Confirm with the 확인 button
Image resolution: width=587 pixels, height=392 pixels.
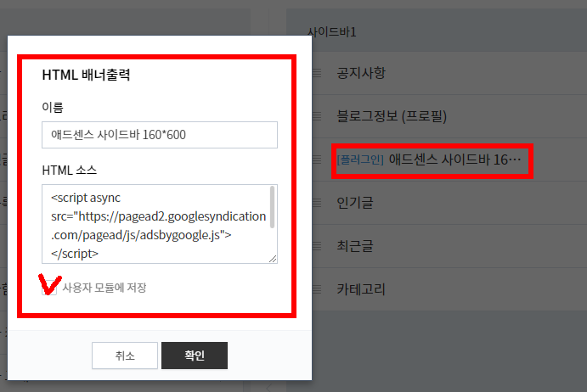(195, 356)
